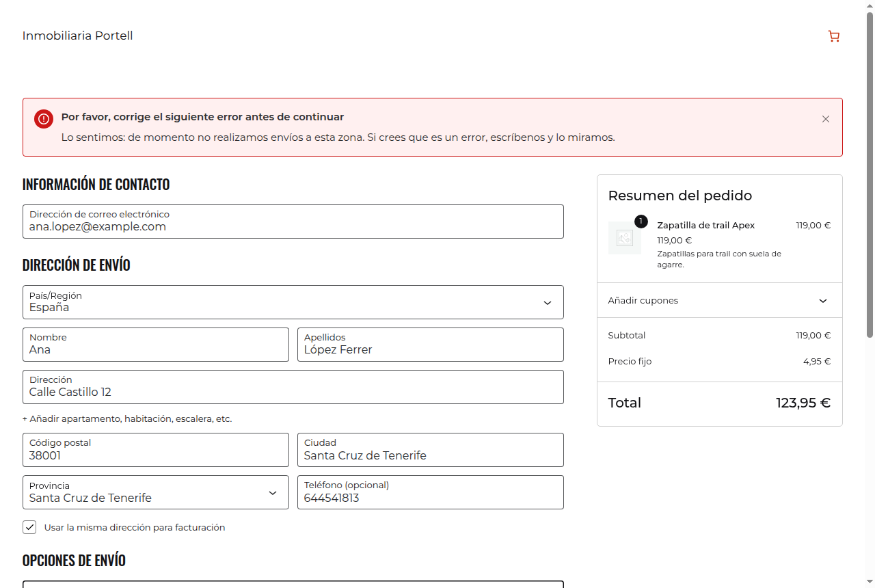The height and width of the screenshot is (588, 875).
Task: Edit the Teléfono (opcional) field
Action: tap(431, 492)
